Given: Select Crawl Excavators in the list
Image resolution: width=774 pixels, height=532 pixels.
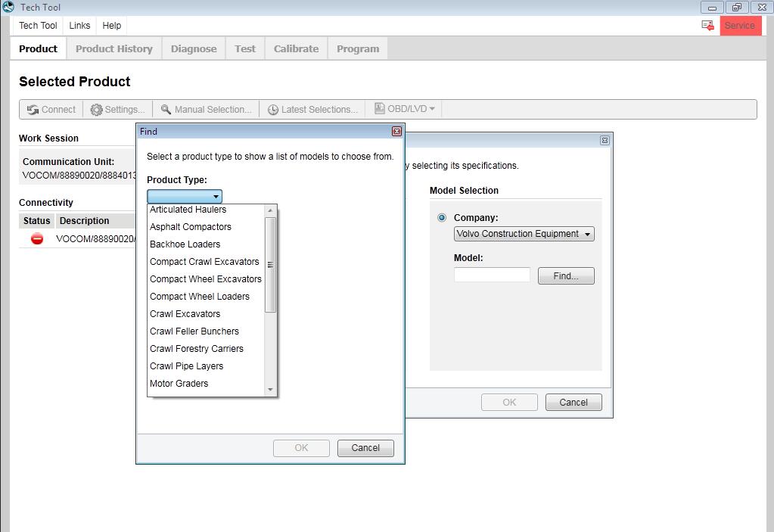Looking at the screenshot, I should click(206, 314).
